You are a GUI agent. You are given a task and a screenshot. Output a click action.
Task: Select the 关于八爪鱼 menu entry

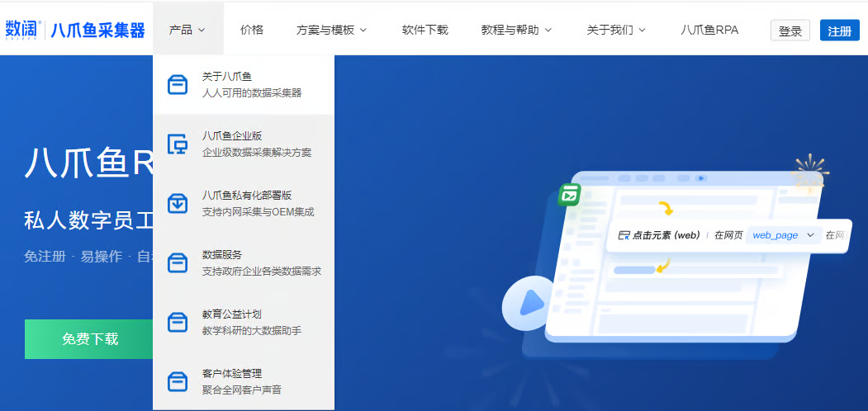244,85
